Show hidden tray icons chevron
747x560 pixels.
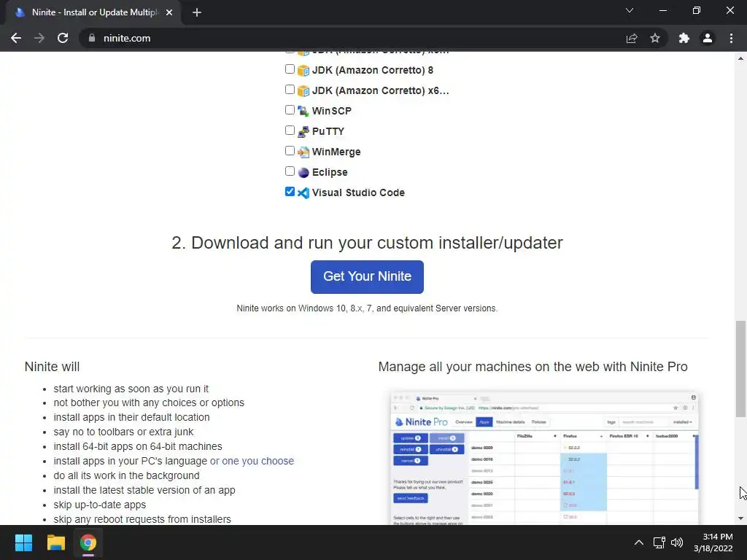(639, 542)
